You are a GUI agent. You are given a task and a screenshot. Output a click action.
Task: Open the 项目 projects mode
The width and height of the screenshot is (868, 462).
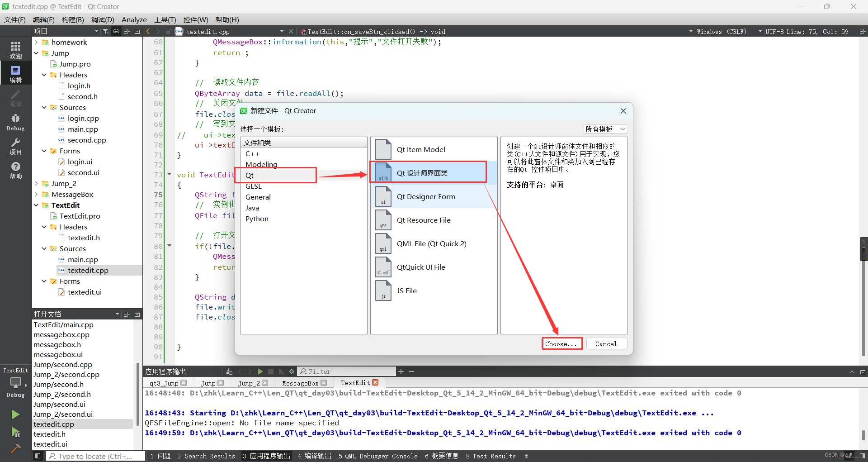(16, 146)
